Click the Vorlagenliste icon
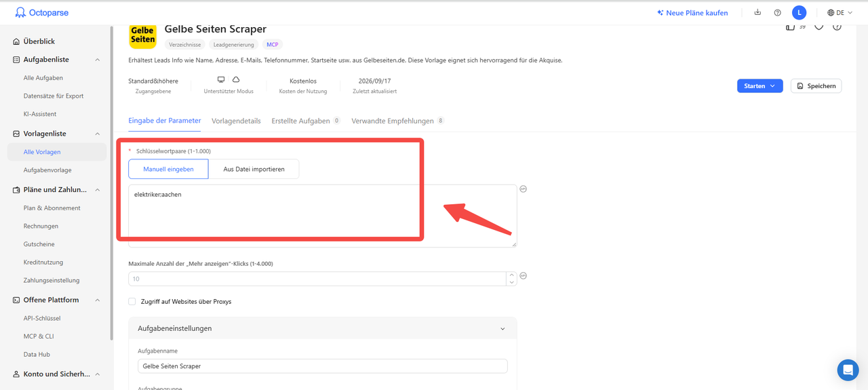 click(x=16, y=134)
